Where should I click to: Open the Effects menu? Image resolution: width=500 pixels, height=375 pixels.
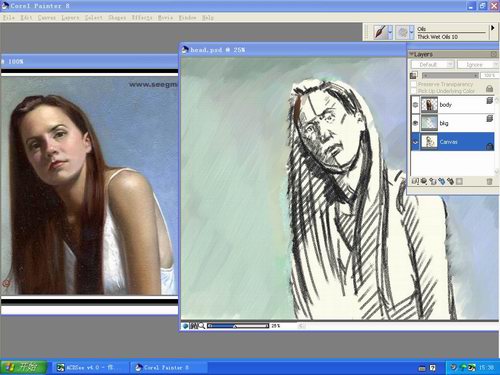point(142,17)
